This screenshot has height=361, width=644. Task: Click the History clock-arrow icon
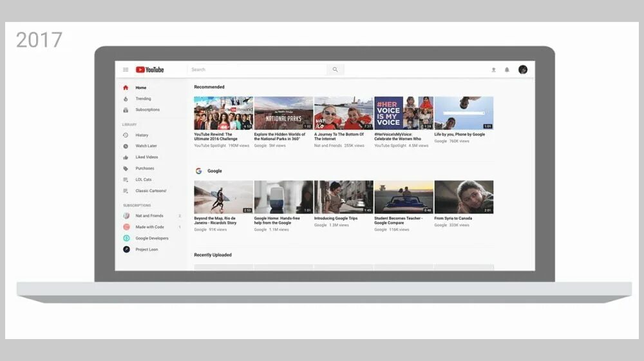point(126,135)
